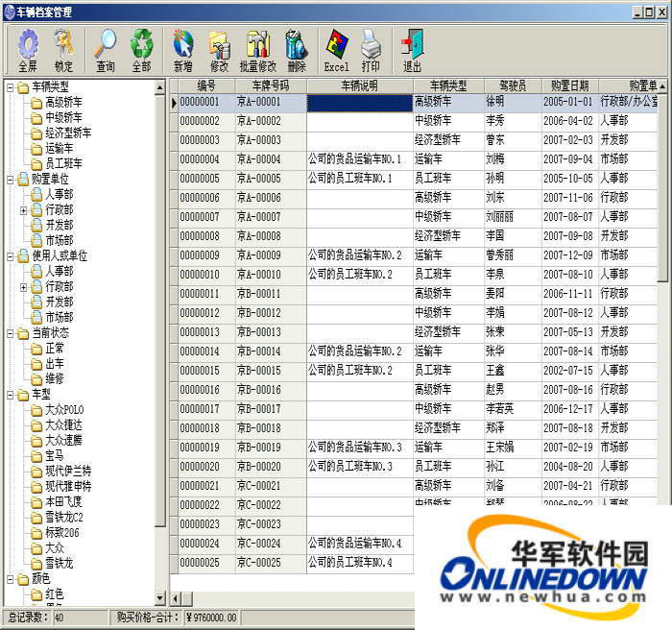This screenshot has width=672, height=630.
Task: Open the 查询 search magnifier tool
Action: pyautogui.click(x=106, y=51)
